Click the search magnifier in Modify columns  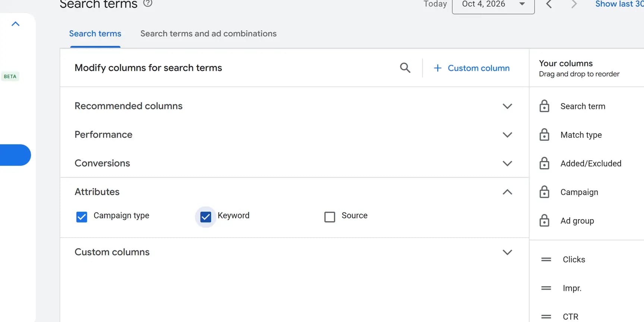pos(405,68)
